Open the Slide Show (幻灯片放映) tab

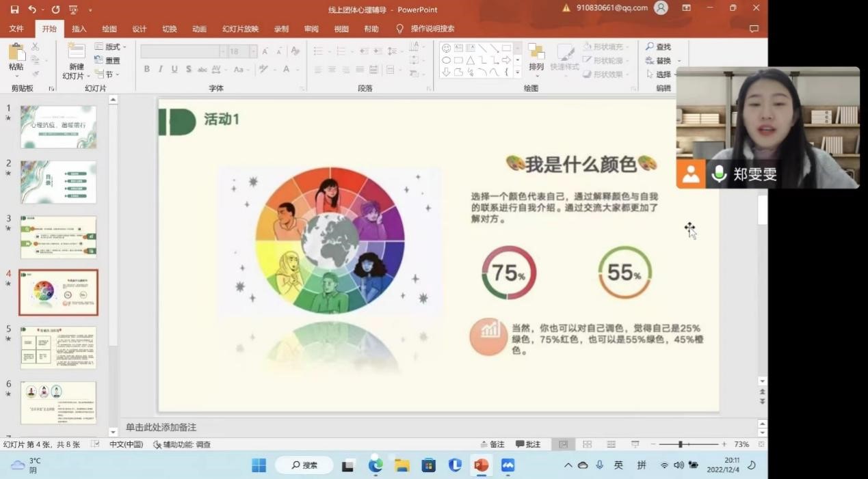(x=240, y=29)
